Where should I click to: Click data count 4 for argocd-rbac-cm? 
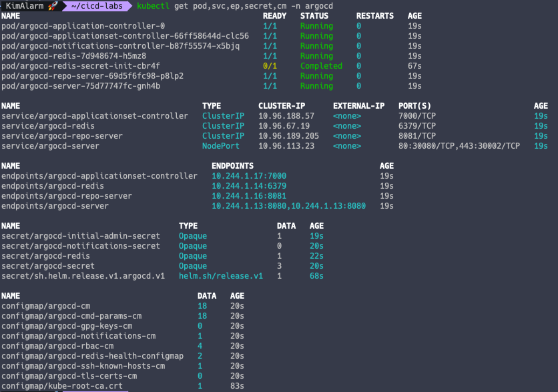coord(200,346)
